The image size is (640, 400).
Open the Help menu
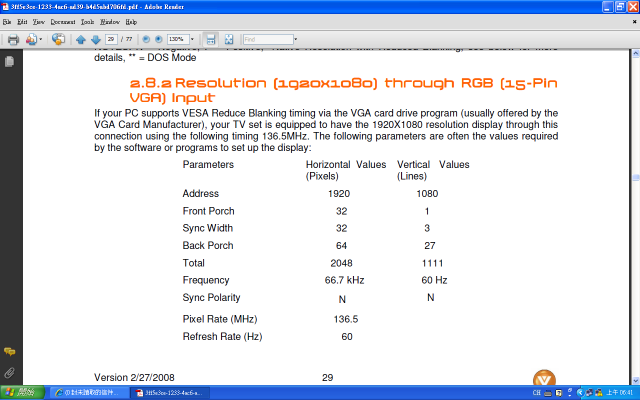(x=131, y=22)
